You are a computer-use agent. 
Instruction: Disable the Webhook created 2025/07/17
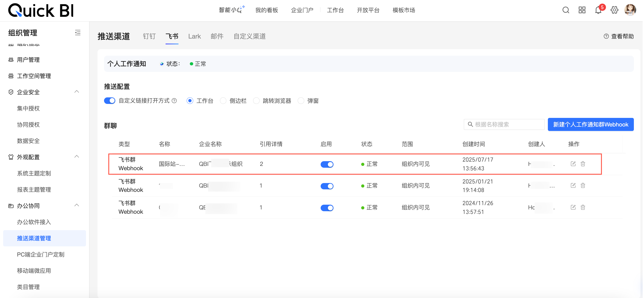pyautogui.click(x=327, y=164)
